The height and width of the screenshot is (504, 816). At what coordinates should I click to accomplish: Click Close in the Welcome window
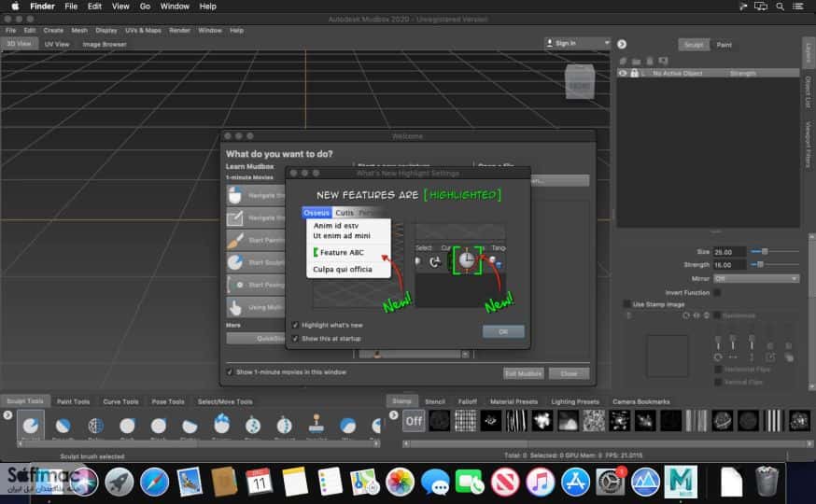[x=569, y=373]
